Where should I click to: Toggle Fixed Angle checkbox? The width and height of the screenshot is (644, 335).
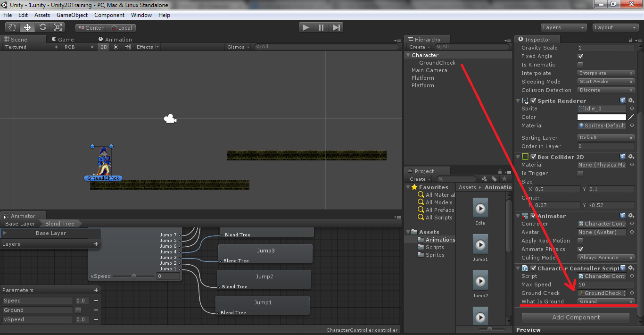tap(580, 56)
